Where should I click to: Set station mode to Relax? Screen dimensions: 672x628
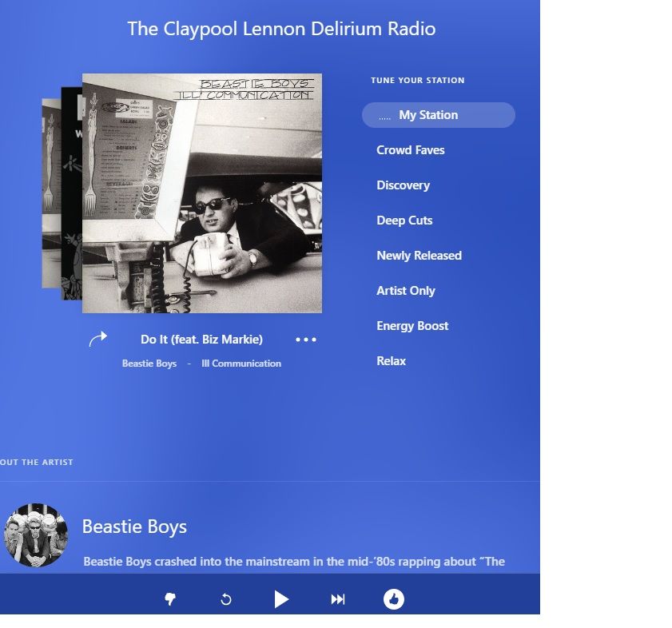tap(392, 361)
